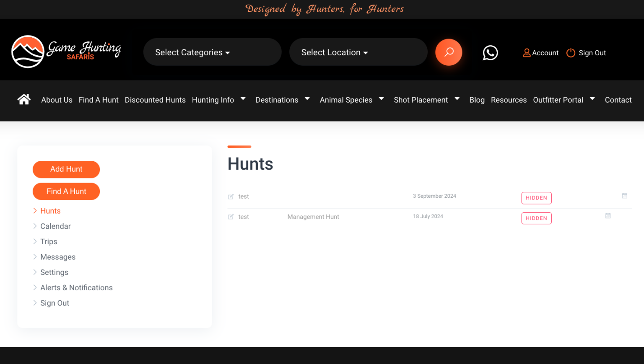The image size is (644, 364).
Task: Toggle HIDDEN status on 3 September hunt
Action: coord(536,198)
